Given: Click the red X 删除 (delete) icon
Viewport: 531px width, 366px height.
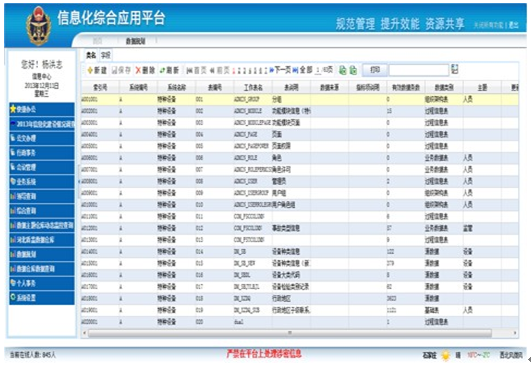Looking at the screenshot, I should click(x=138, y=70).
